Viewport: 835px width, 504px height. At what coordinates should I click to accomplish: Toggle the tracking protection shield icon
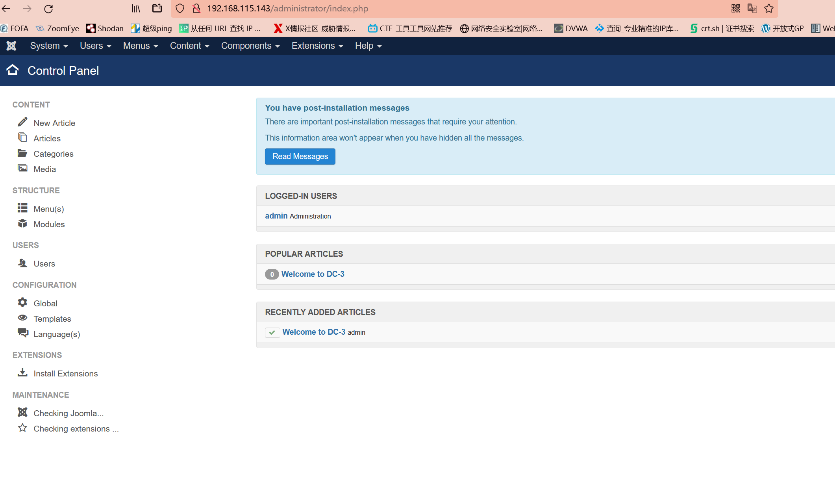(180, 9)
